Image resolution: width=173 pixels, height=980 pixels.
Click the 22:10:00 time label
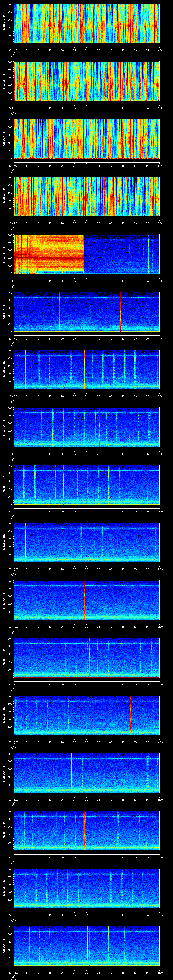click(x=13, y=569)
